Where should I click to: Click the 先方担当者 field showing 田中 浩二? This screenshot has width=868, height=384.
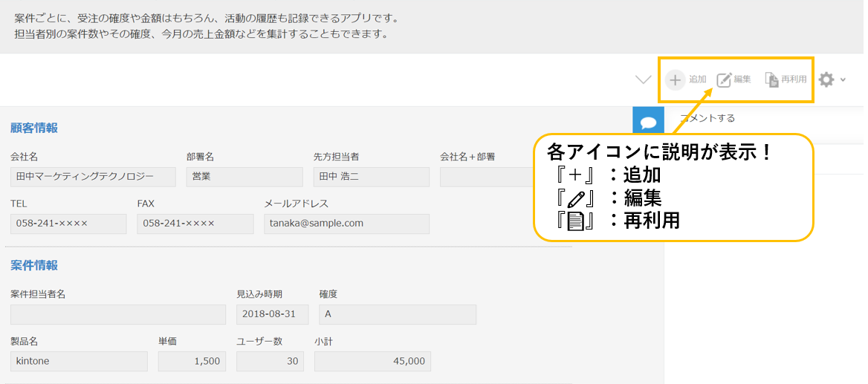point(371,177)
